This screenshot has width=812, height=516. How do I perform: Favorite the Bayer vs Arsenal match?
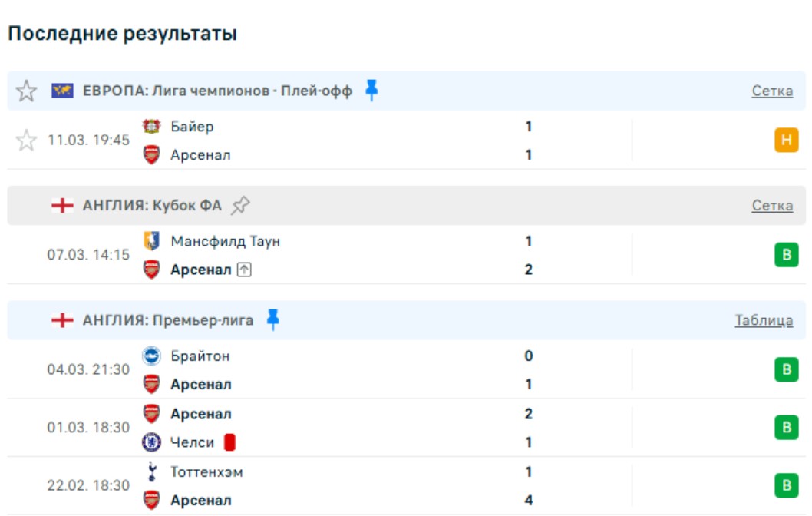pos(27,141)
